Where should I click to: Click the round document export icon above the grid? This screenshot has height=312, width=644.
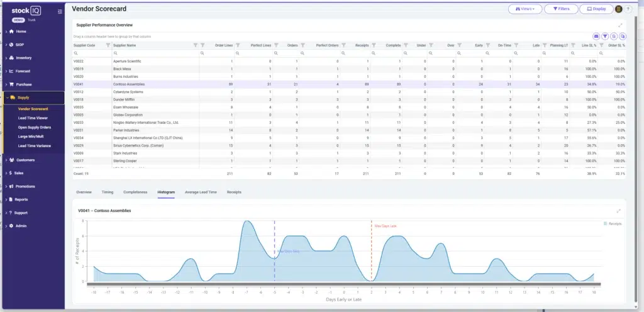pos(614,36)
